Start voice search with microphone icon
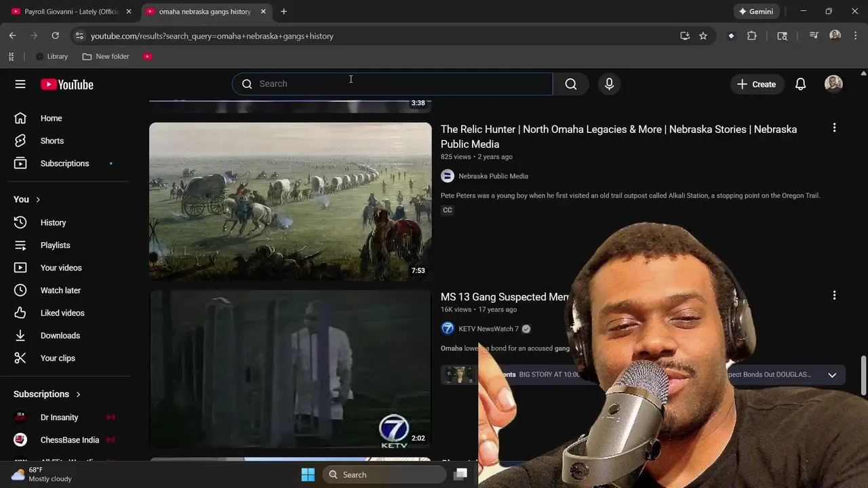 coord(609,84)
